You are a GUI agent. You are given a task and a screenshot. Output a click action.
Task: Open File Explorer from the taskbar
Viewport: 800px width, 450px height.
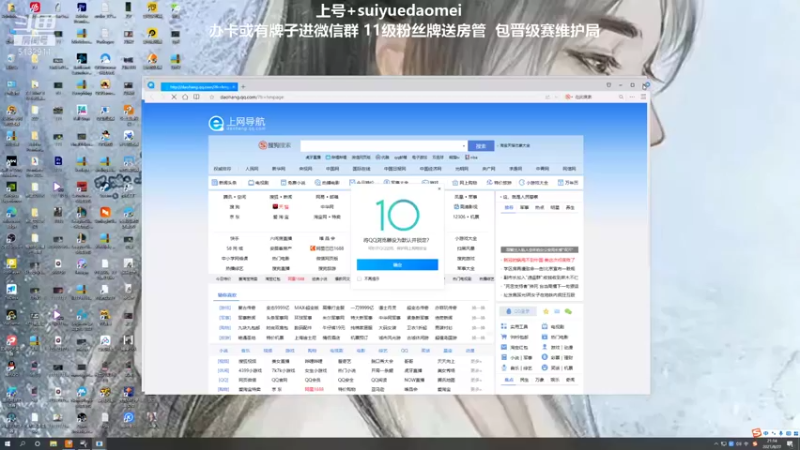pyautogui.click(x=53, y=444)
